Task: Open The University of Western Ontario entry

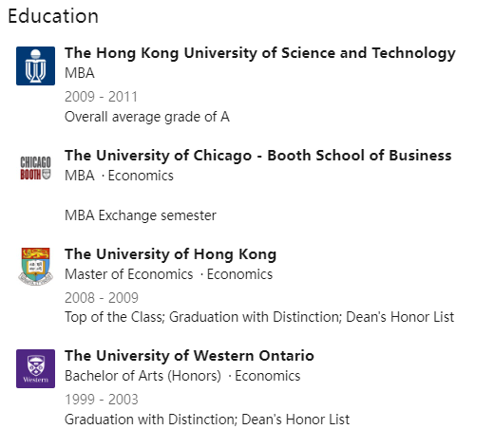Action: click(189, 356)
